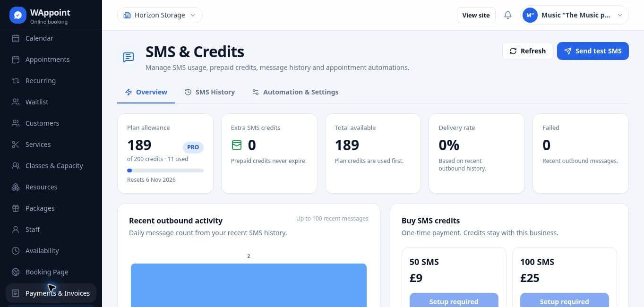Open the Staff sidebar item
This screenshot has width=644, height=307.
tap(51, 230)
